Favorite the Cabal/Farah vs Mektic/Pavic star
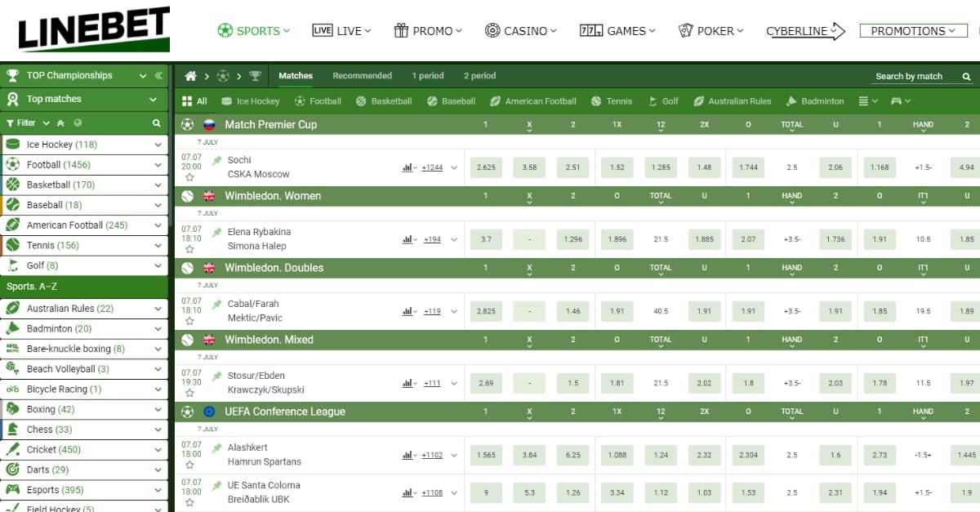The image size is (980, 512). [x=189, y=321]
